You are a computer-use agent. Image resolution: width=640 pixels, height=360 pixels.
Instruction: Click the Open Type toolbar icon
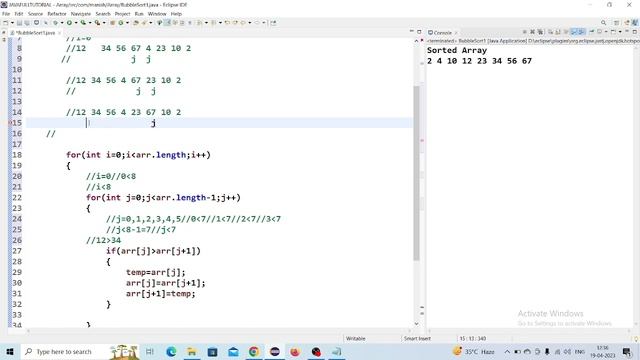click(136, 23)
